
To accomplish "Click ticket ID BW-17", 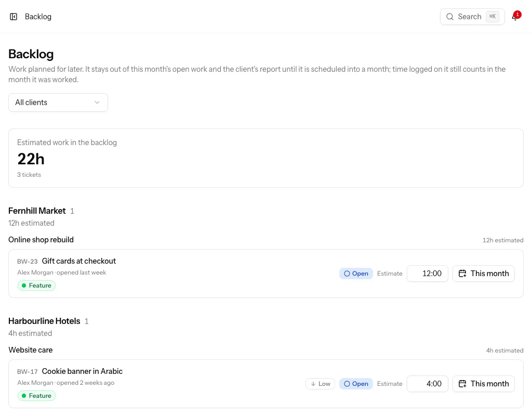I will (x=28, y=371).
